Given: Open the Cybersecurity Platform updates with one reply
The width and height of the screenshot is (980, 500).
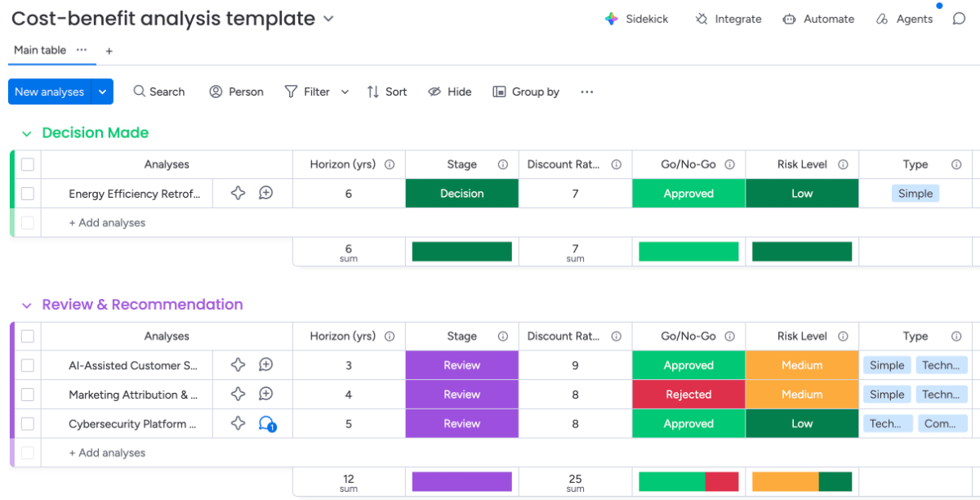Looking at the screenshot, I should (267, 424).
